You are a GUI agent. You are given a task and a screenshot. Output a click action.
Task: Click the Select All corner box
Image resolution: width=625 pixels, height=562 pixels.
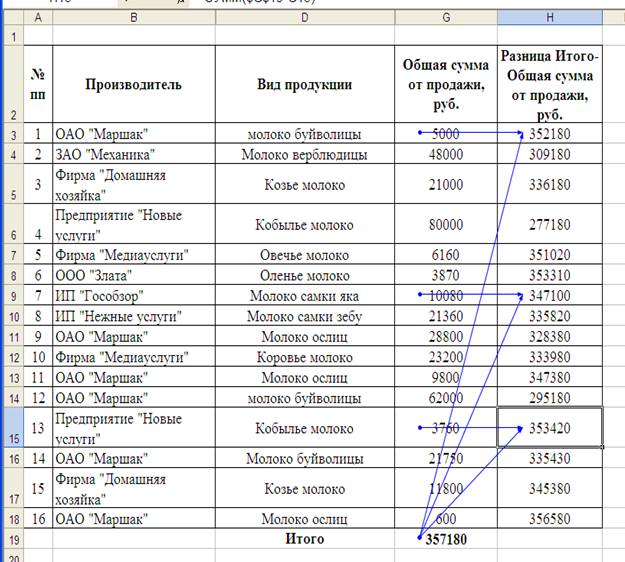(11, 18)
